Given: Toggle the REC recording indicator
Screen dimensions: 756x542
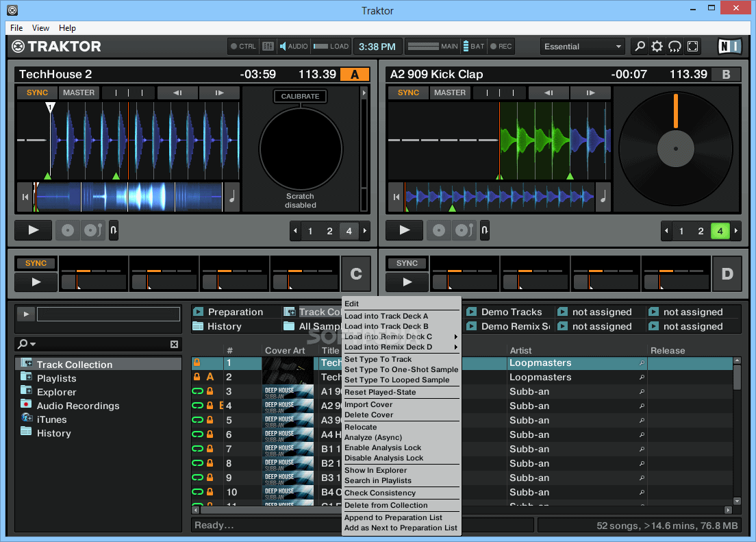Looking at the screenshot, I should 501,47.
